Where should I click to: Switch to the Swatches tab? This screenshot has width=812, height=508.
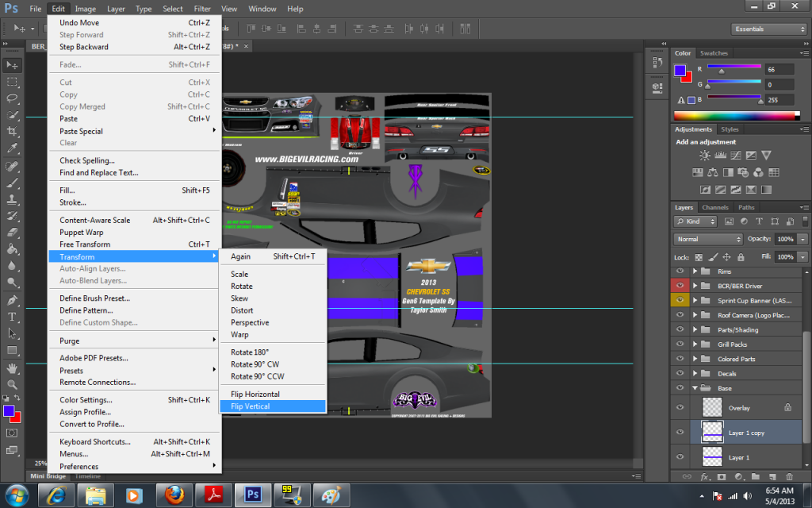tap(714, 53)
